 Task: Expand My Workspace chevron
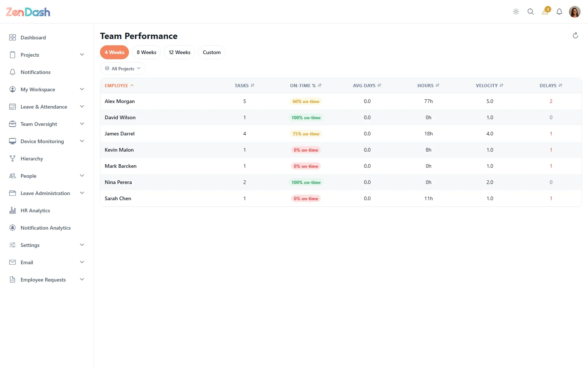(x=82, y=89)
